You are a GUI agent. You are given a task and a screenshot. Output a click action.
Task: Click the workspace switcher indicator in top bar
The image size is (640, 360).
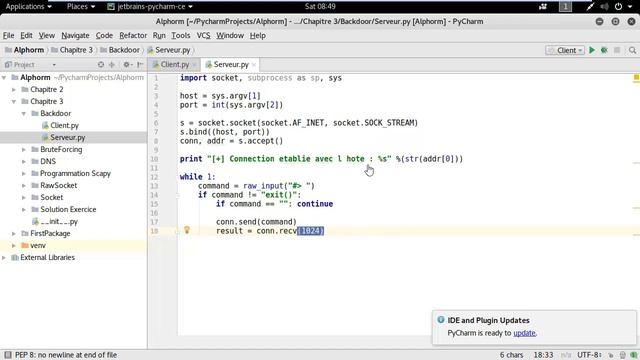click(565, 7)
